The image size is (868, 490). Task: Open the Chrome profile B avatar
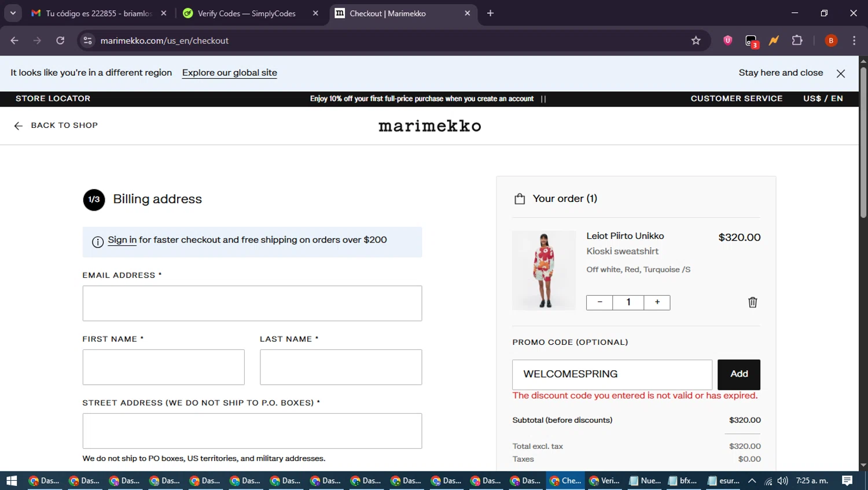(x=831, y=40)
